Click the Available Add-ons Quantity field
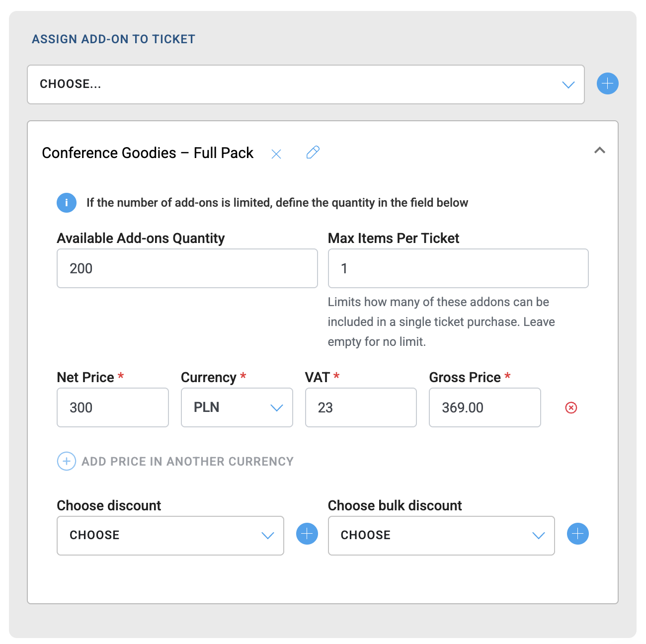 (x=187, y=268)
